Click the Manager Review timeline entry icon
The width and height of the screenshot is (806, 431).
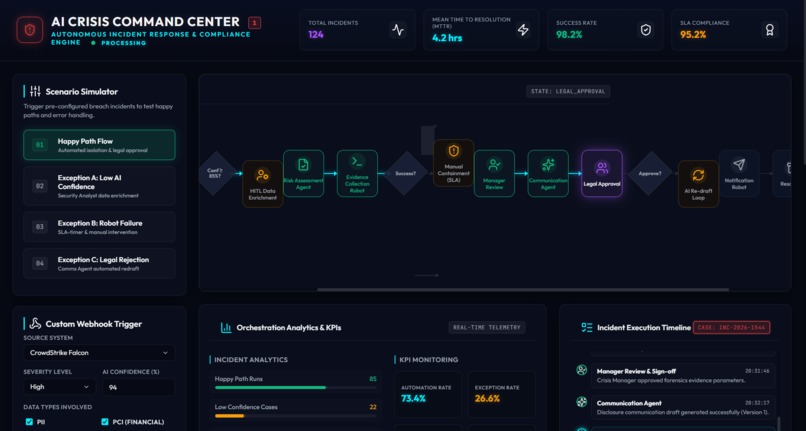[x=581, y=370]
